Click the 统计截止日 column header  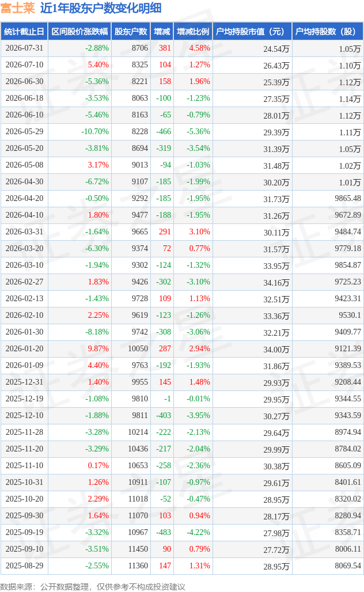24,31
